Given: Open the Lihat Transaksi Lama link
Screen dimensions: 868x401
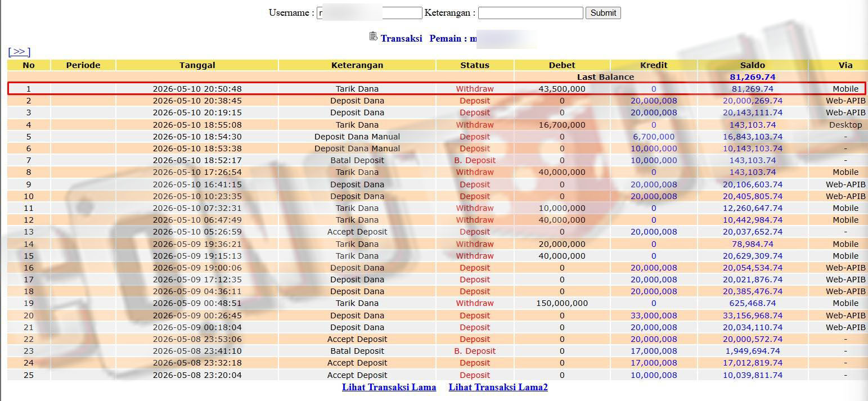Looking at the screenshot, I should 389,387.
